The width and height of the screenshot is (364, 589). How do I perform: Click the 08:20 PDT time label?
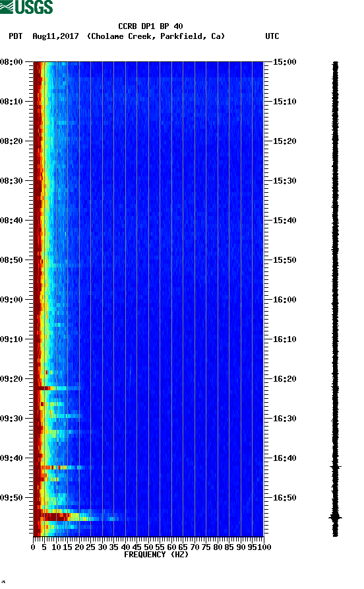click(x=12, y=141)
